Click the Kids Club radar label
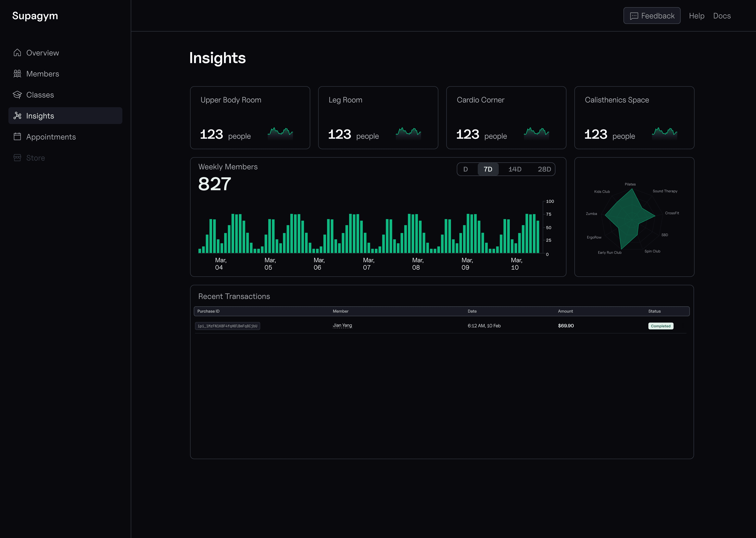Screen dimensions: 756x538 click(602, 191)
